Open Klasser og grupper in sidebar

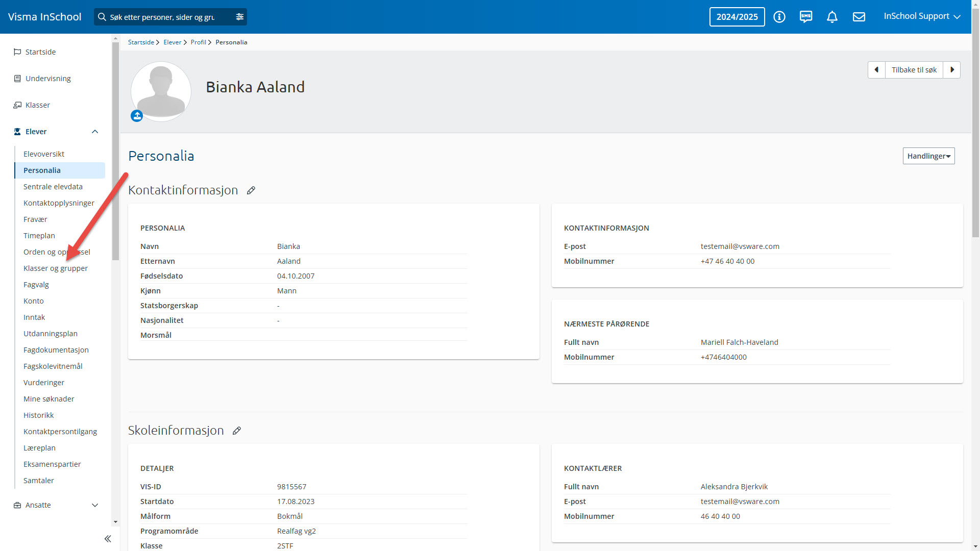(x=56, y=268)
